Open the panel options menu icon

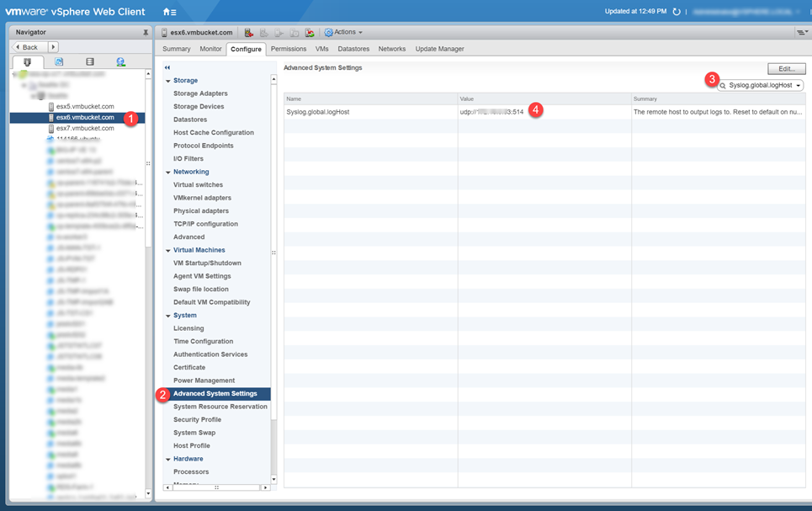802,32
